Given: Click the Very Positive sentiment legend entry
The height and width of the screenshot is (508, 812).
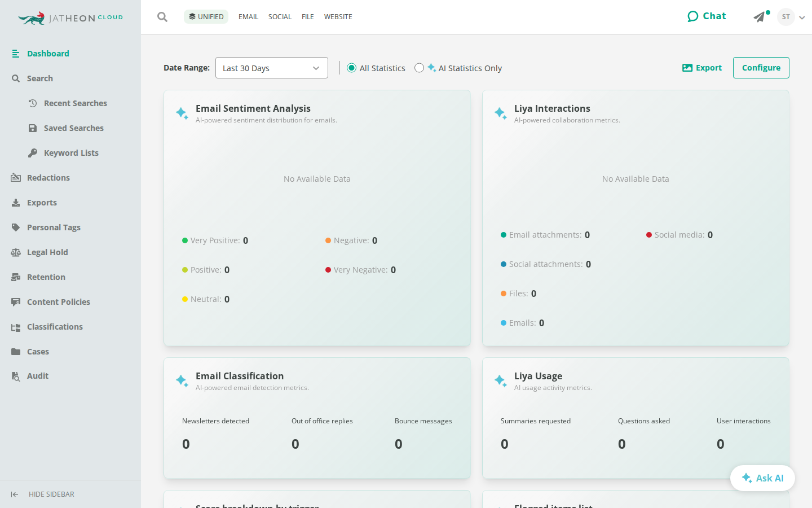Looking at the screenshot, I should tap(215, 240).
